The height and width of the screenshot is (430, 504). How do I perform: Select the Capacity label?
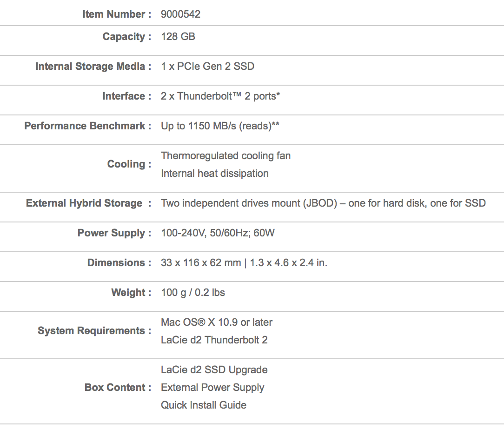(x=126, y=37)
